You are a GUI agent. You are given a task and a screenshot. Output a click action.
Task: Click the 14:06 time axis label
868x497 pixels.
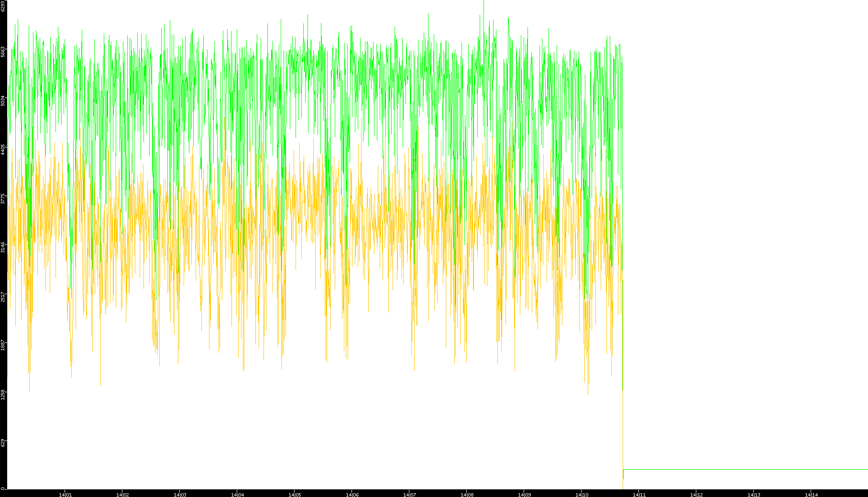[x=352, y=495]
